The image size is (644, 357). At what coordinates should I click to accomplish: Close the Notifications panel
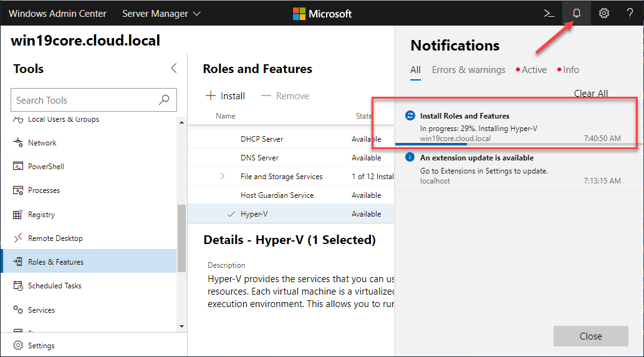click(x=590, y=336)
